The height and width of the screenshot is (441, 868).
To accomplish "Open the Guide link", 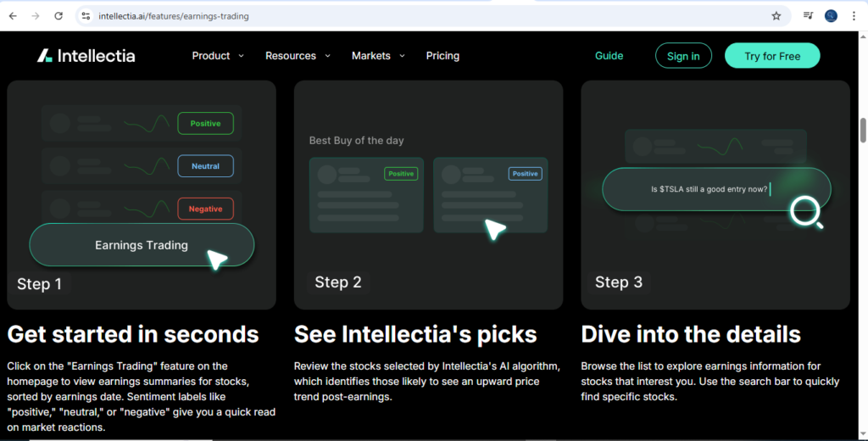I will (609, 55).
